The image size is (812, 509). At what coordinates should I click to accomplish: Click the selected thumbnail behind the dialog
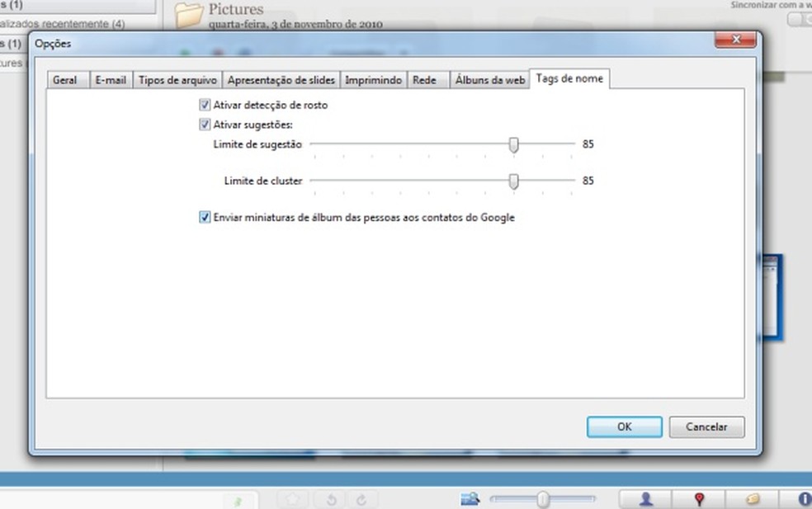tap(772, 298)
